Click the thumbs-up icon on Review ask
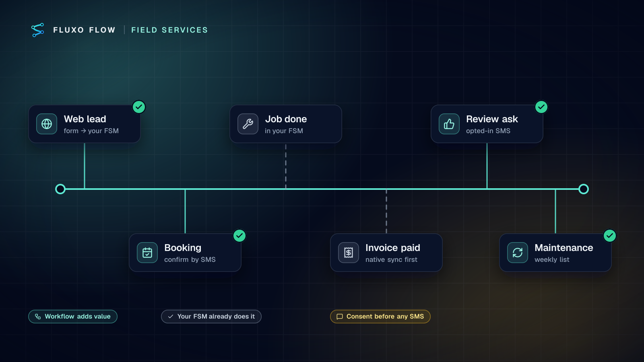Viewport: 644px width, 362px height. pyautogui.click(x=449, y=124)
